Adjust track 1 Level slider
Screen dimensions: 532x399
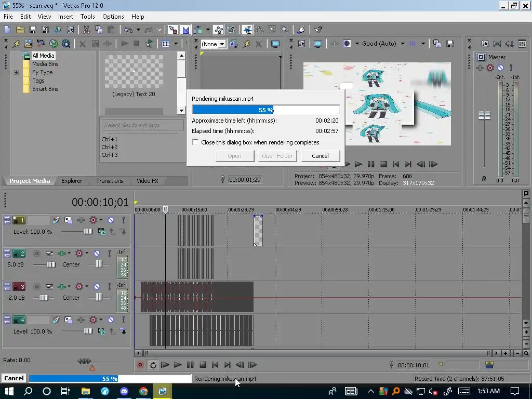[x=88, y=231]
